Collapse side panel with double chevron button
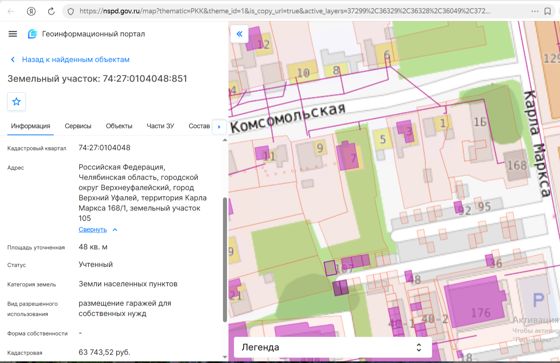The width and height of the screenshot is (560, 363). (239, 34)
